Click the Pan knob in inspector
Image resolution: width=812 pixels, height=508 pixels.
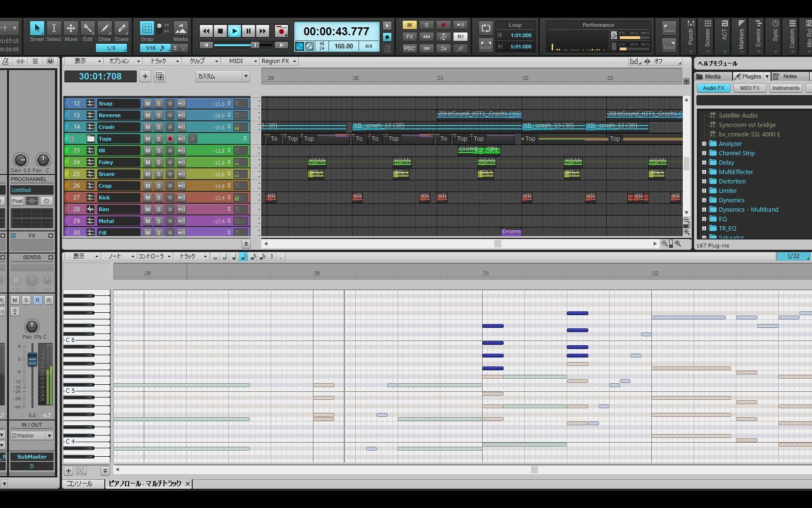31,326
